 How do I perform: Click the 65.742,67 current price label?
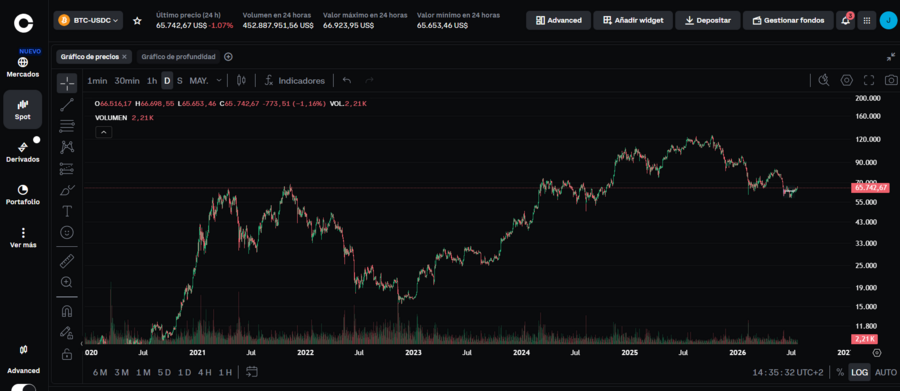click(871, 188)
